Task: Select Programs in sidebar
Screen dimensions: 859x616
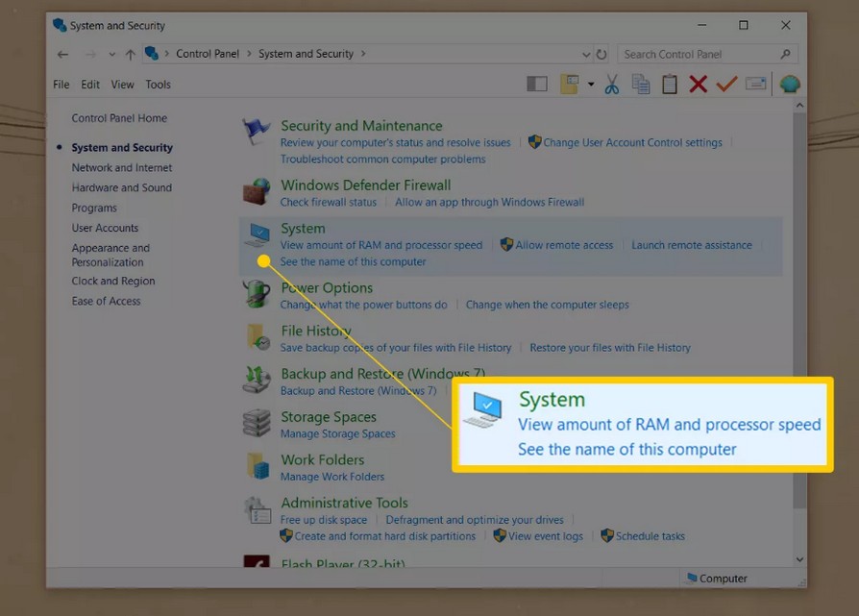Action: (x=93, y=208)
